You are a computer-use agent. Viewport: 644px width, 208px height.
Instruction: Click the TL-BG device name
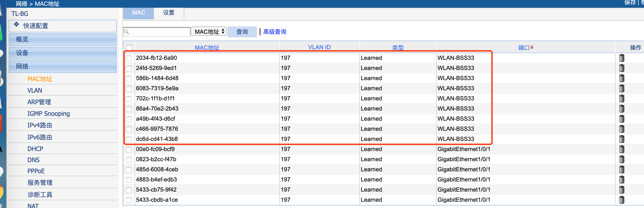[x=20, y=14]
